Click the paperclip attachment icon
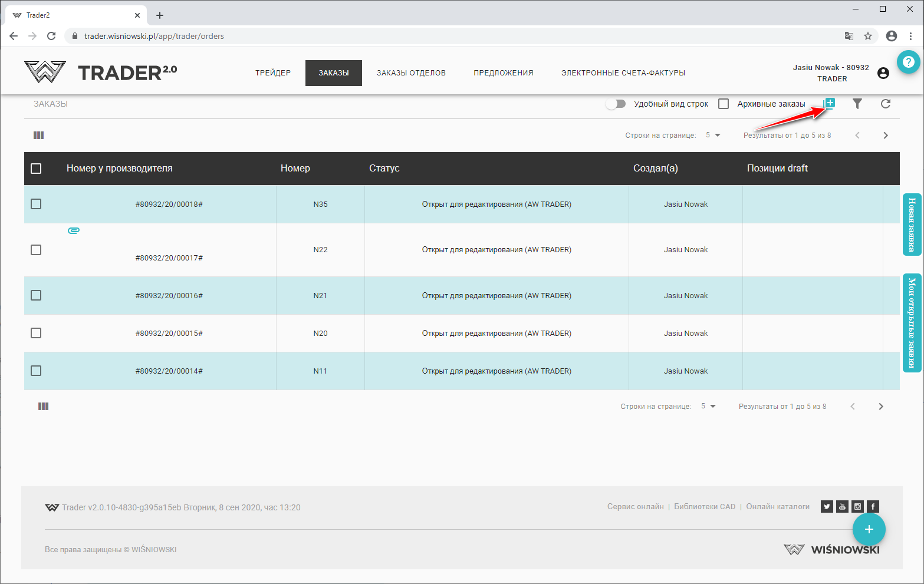This screenshot has width=924, height=584. click(74, 230)
